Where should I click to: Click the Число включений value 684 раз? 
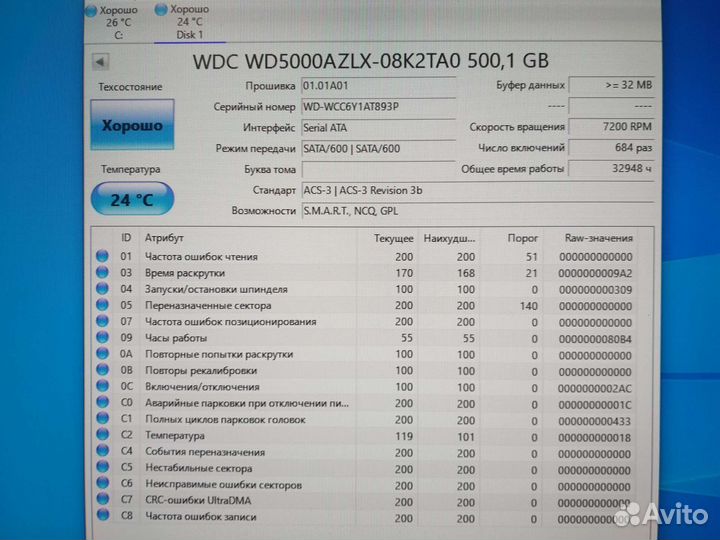coord(611,148)
